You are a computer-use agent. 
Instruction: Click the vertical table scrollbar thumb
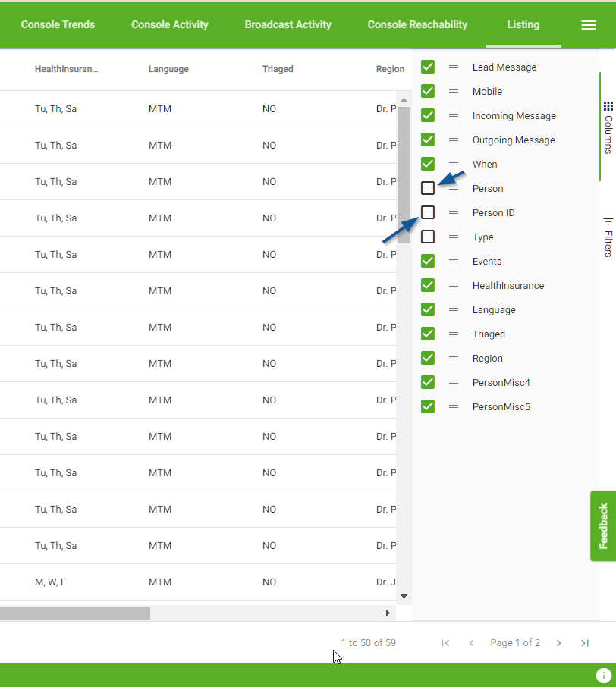click(x=404, y=175)
